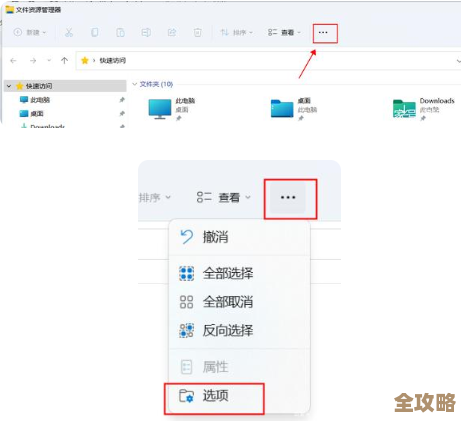
Task: Open recent locations chevron beside forward arrow
Action: pyautogui.click(x=49, y=61)
